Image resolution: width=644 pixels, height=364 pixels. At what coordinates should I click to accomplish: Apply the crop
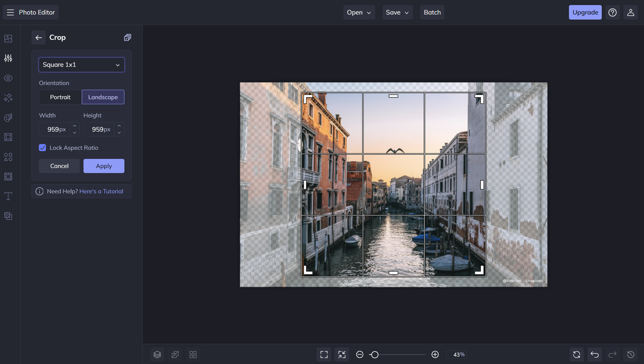(104, 166)
